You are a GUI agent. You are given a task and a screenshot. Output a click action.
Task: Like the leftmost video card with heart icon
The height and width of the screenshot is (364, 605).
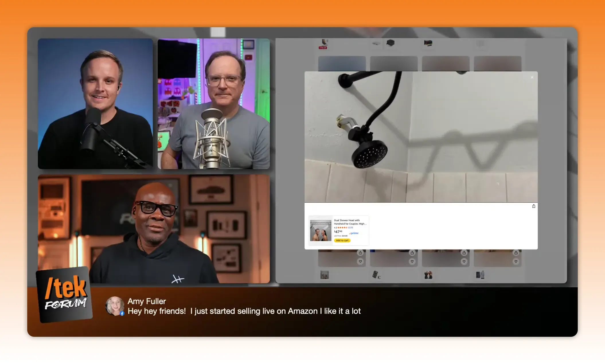coord(360,261)
